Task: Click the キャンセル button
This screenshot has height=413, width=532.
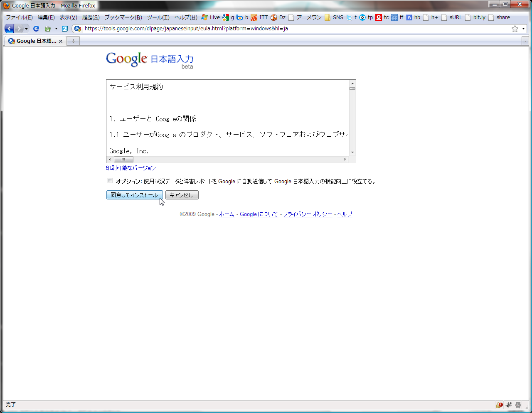Action: tap(182, 195)
